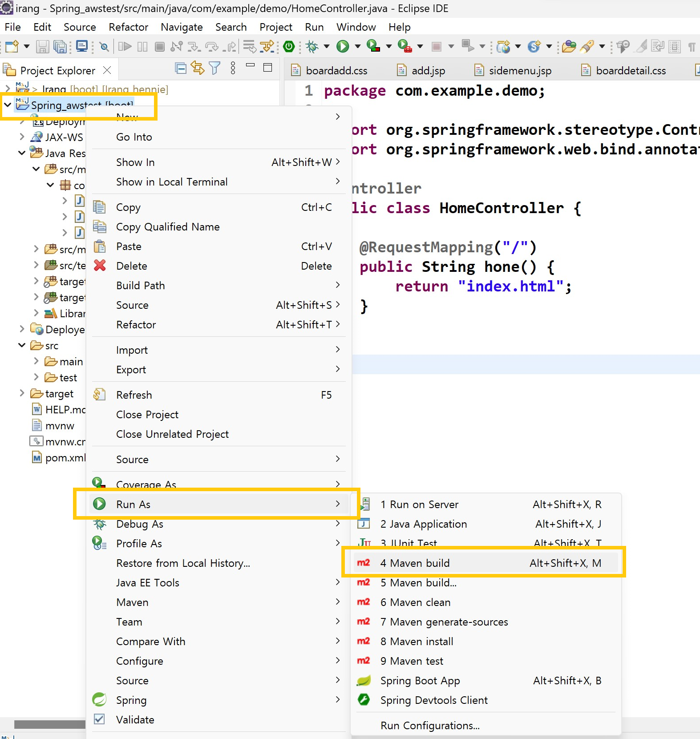Select pom.xml file in tree

59,457
